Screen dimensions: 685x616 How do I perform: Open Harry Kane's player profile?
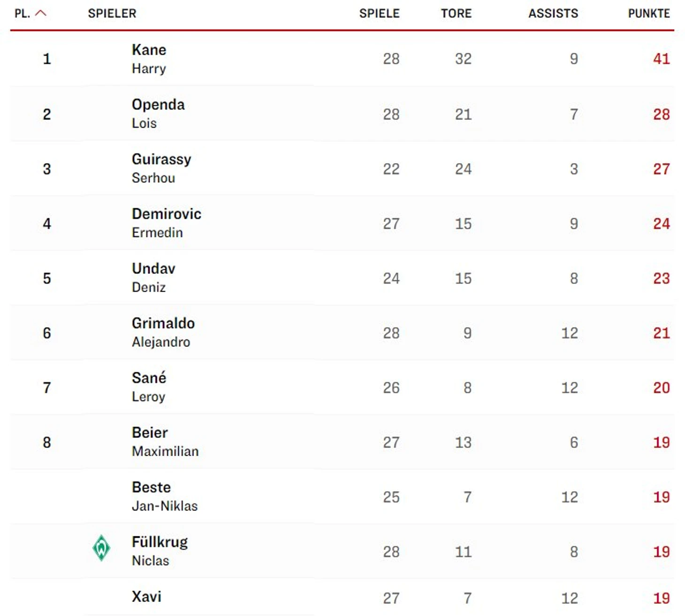[x=149, y=59]
